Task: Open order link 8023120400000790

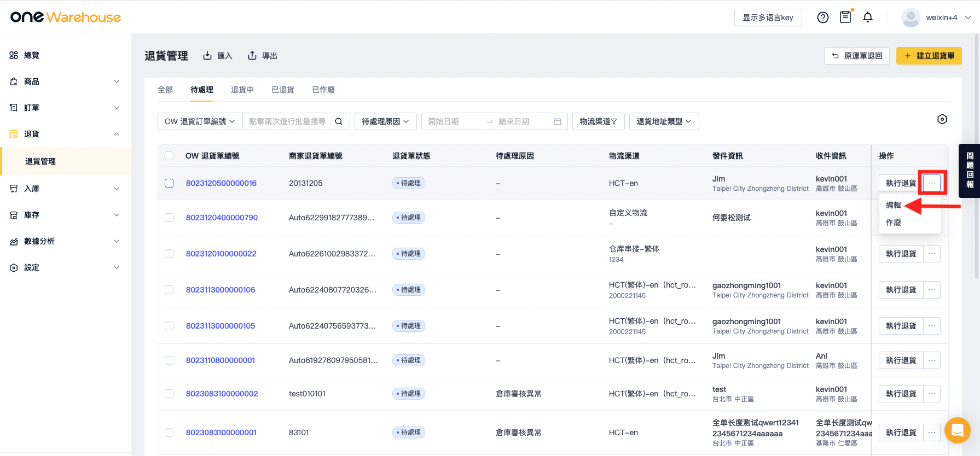Action: coord(222,218)
